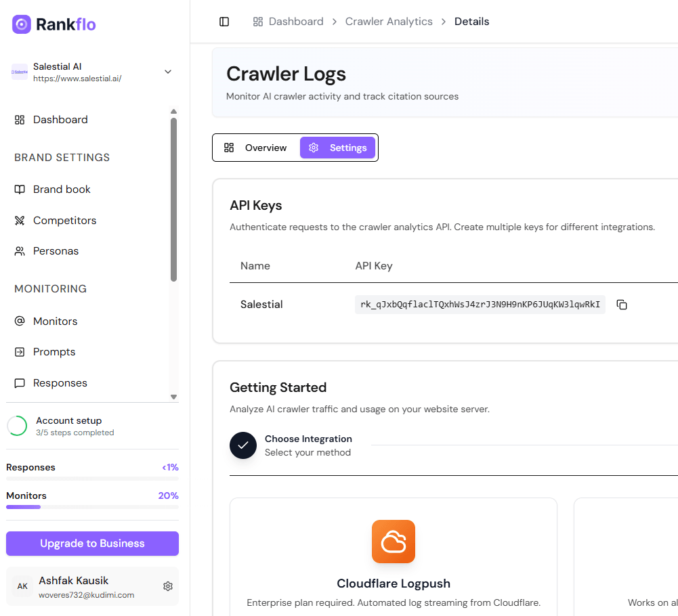Click the Monitors @ icon under Monitoring
Image resolution: width=678 pixels, height=616 pixels.
pos(20,321)
